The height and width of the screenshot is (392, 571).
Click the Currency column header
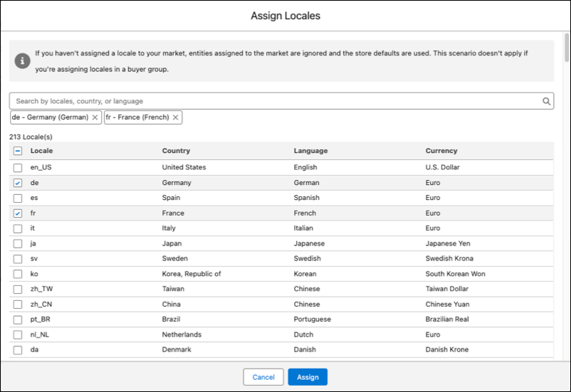(441, 151)
